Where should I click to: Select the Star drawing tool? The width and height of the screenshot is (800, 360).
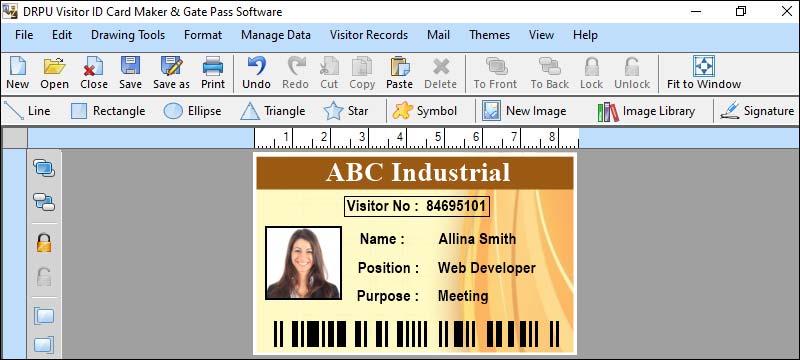345,111
